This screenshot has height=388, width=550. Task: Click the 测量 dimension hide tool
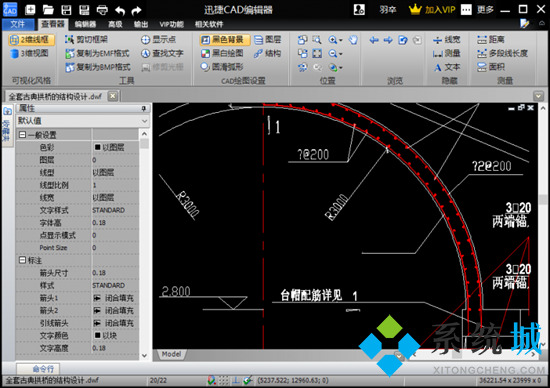click(447, 53)
